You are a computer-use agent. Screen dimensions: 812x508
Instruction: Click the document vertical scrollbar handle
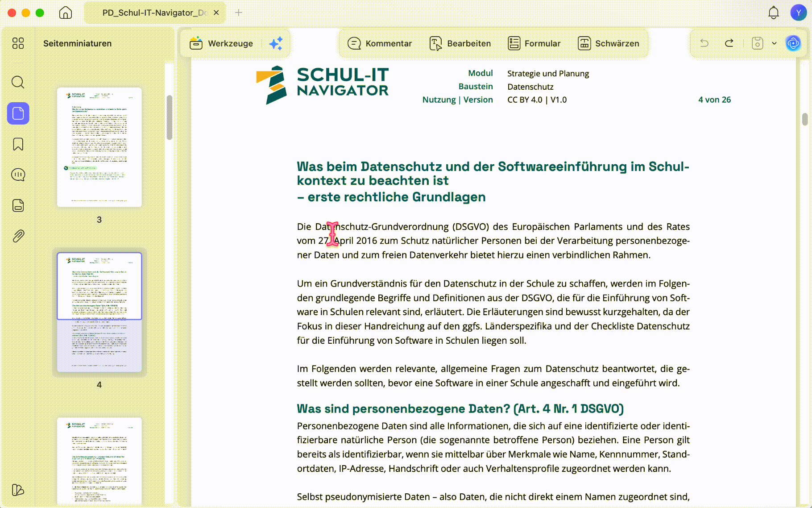[x=805, y=119]
